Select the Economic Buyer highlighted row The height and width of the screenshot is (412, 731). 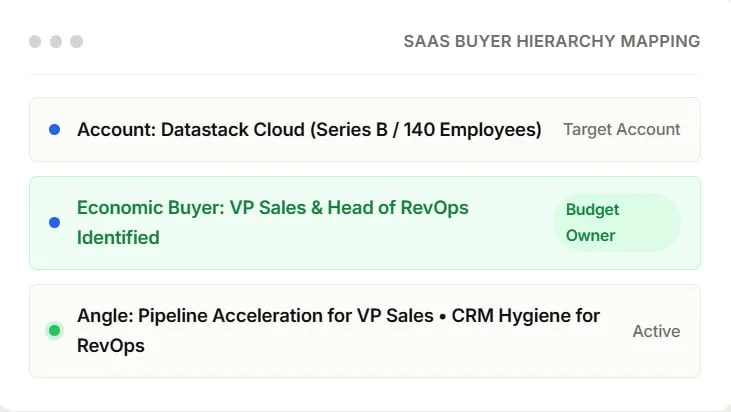point(365,223)
